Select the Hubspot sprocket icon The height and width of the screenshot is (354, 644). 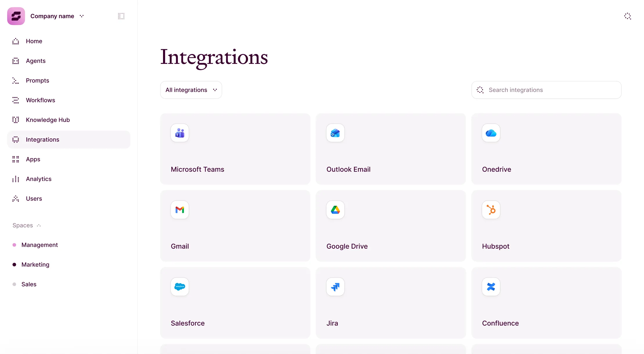click(491, 210)
